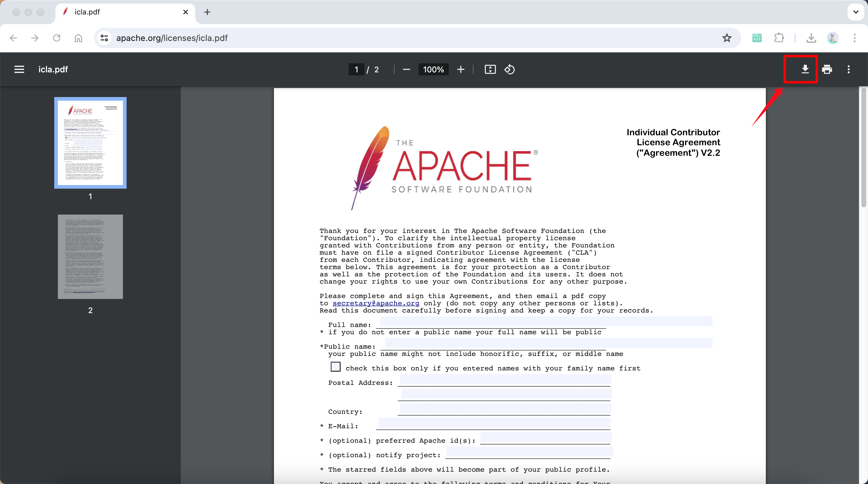Open the Chrome three-dot menu
This screenshot has width=868, height=484.
pos(854,38)
